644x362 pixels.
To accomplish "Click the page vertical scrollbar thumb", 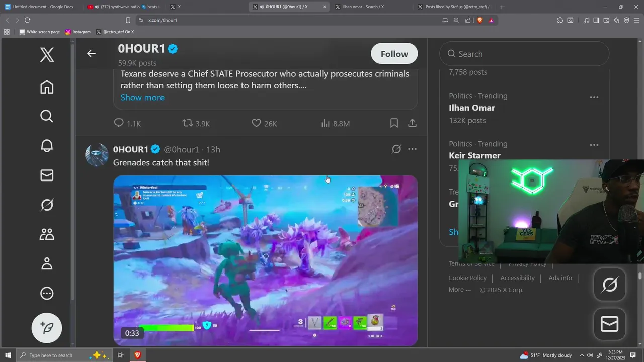I will [x=640, y=276].
